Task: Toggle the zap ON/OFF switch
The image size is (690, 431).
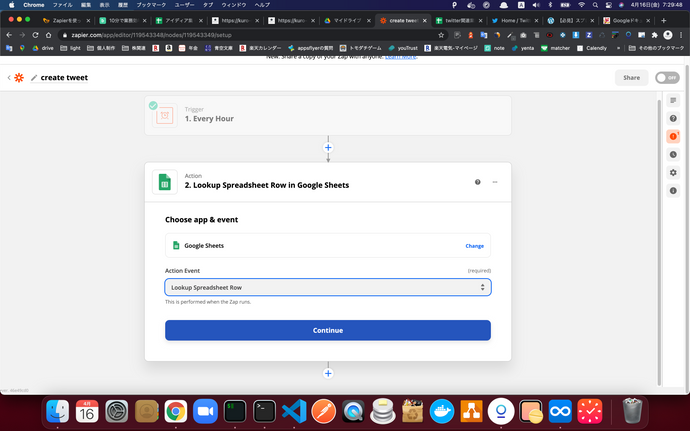Action: pos(667,77)
